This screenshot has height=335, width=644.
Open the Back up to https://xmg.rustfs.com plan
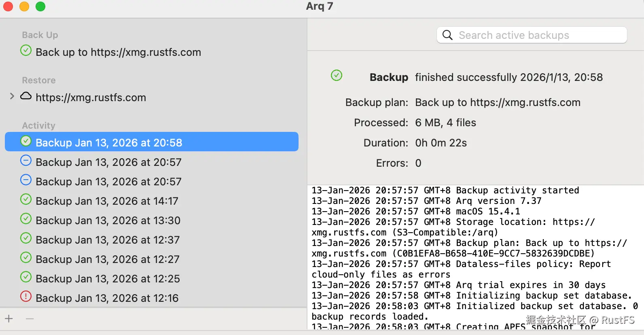(118, 52)
